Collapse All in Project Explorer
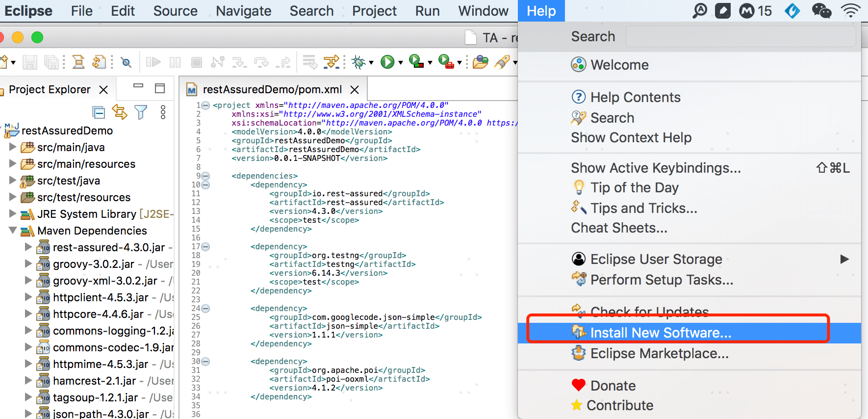The width and height of the screenshot is (868, 419). tap(99, 112)
